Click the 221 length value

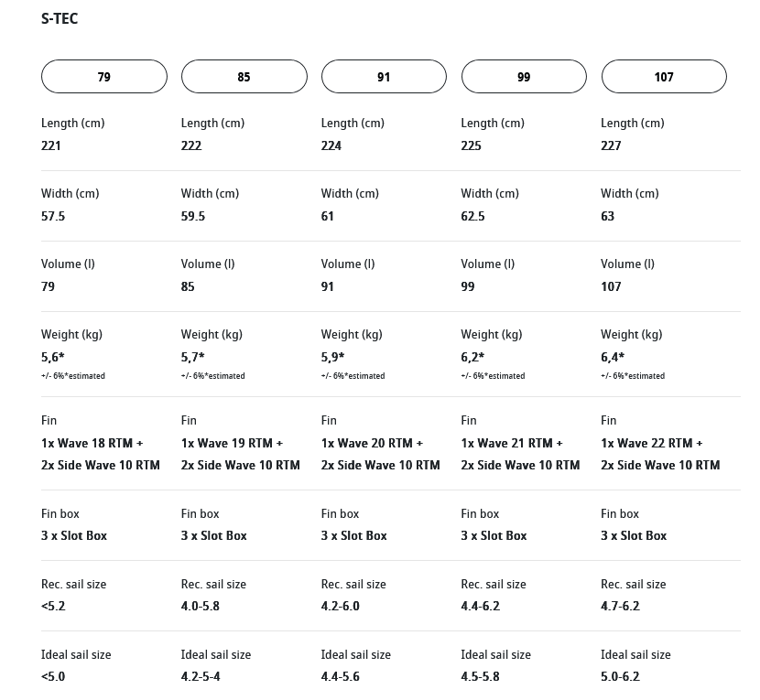(x=51, y=145)
